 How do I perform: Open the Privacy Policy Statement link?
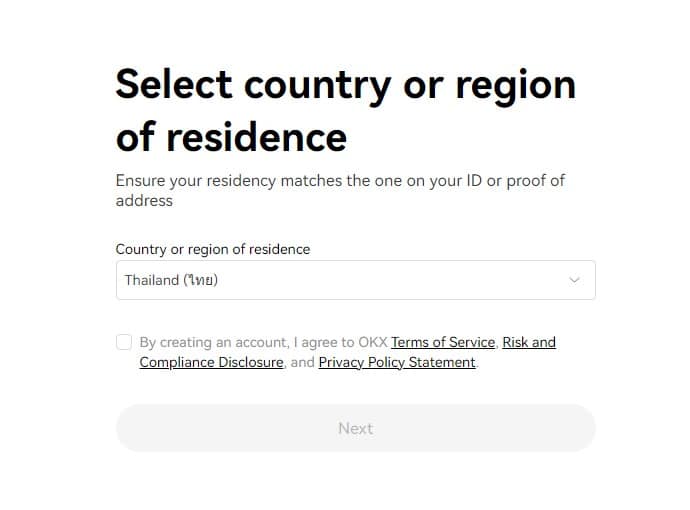[x=397, y=362]
